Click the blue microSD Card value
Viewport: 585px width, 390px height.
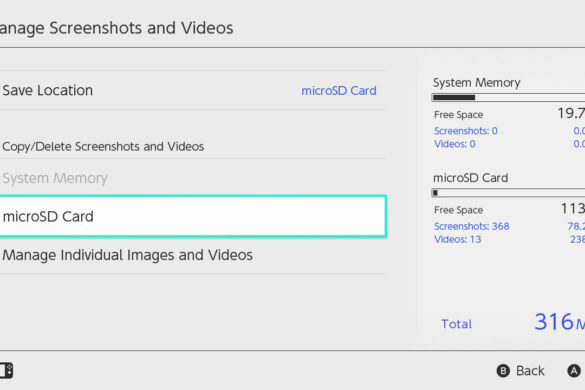pyautogui.click(x=339, y=91)
